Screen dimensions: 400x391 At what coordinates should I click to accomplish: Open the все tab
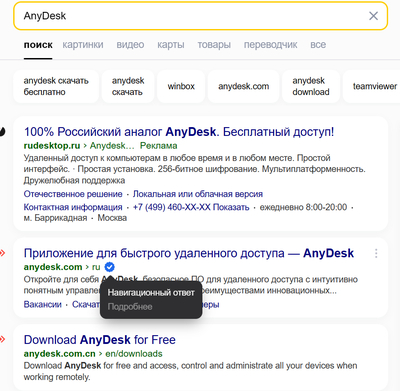pyautogui.click(x=318, y=45)
